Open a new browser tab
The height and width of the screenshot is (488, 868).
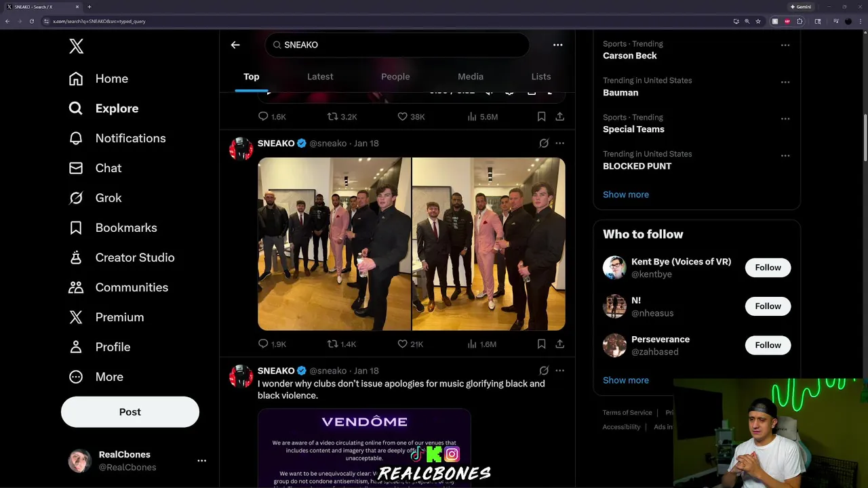coord(89,7)
